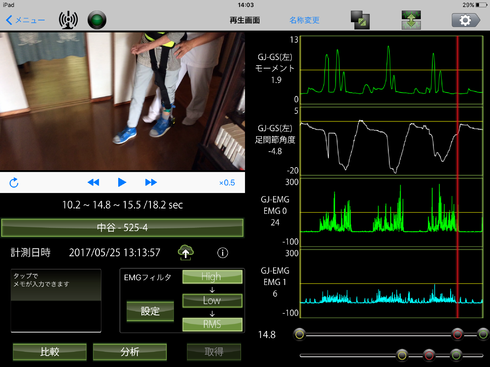Select the green handle on upper slider

(x=483, y=334)
